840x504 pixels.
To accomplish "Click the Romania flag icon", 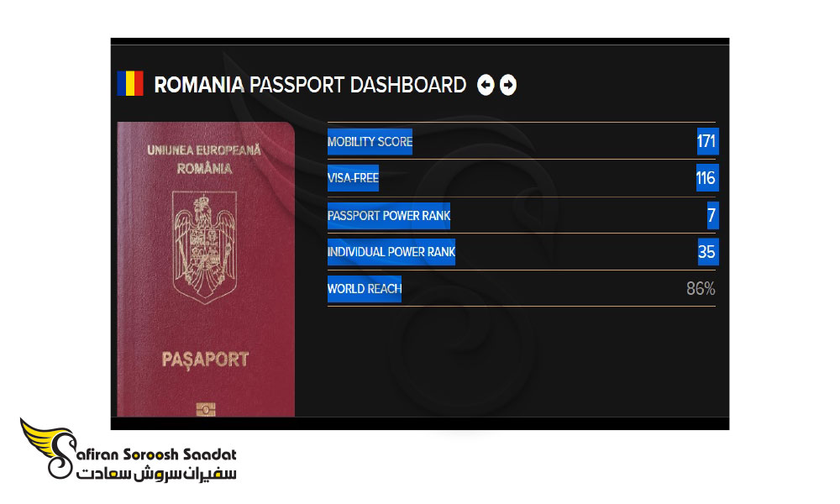I will 130,83.
